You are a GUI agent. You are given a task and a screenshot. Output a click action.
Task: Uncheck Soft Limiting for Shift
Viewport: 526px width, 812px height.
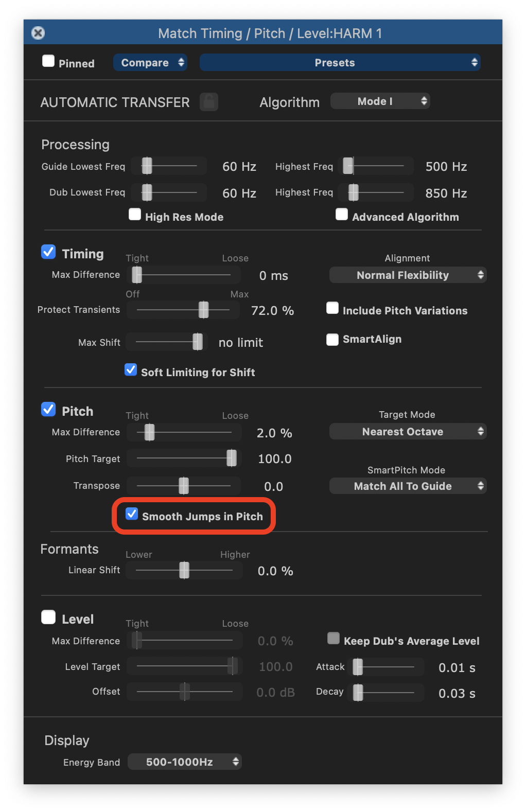pyautogui.click(x=131, y=370)
